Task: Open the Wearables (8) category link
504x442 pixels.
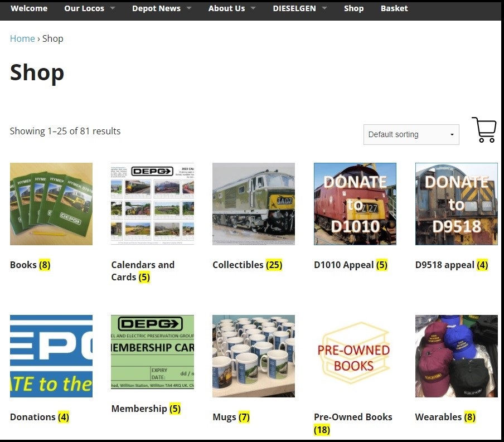Action: (445, 417)
